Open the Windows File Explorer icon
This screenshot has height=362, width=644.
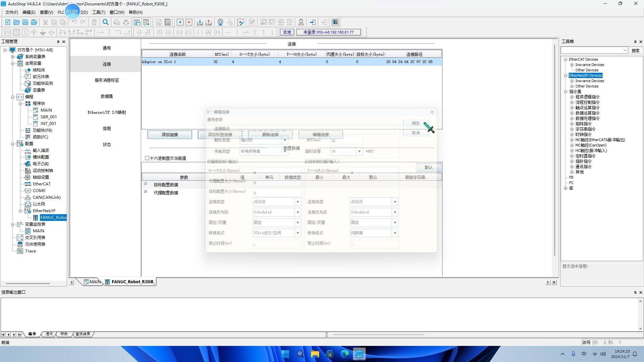(x=315, y=354)
